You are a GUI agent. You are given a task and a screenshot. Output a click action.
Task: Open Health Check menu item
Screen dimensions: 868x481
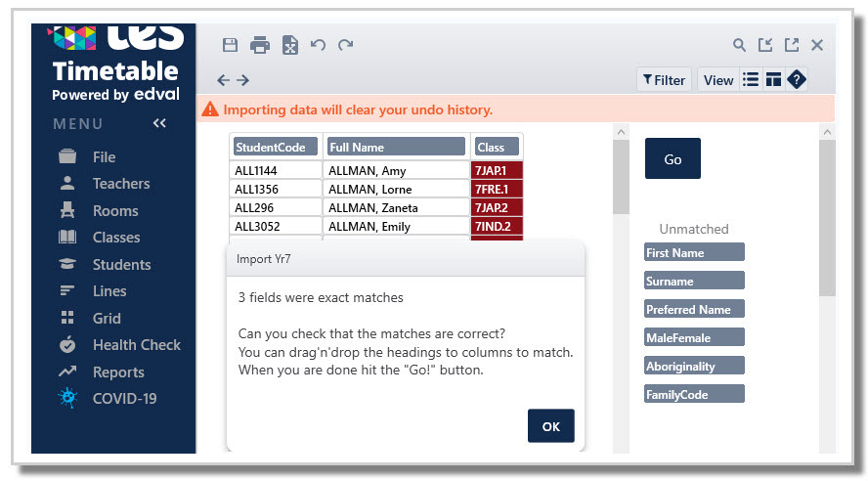pos(137,345)
